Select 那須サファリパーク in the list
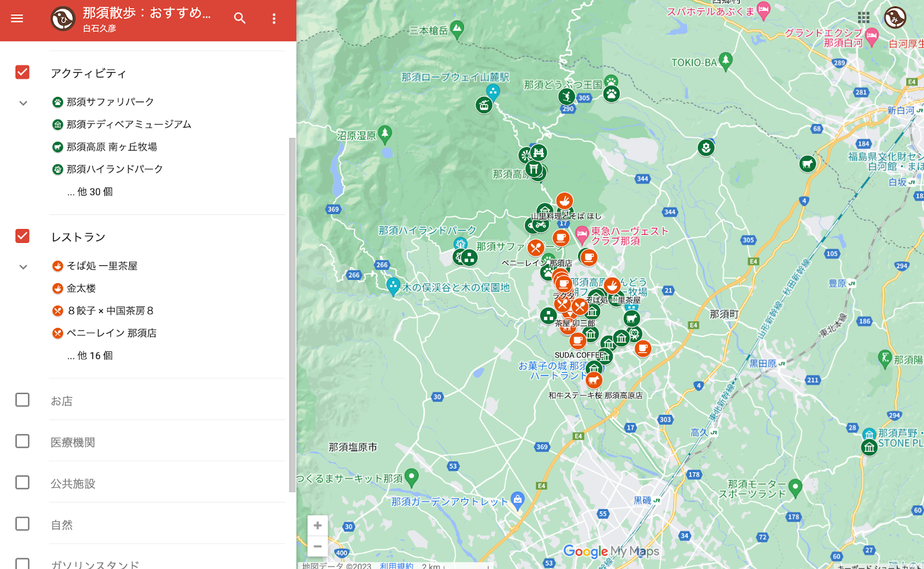The height and width of the screenshot is (569, 924). pyautogui.click(x=110, y=102)
